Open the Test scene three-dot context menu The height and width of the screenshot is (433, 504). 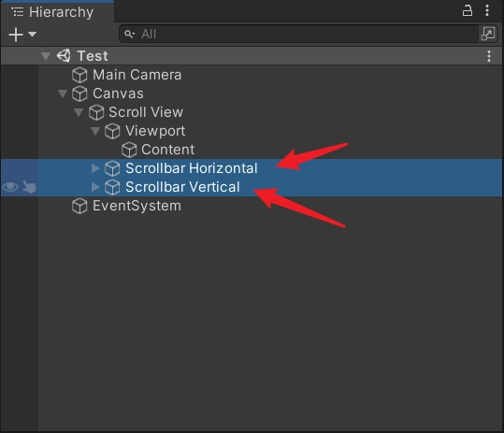click(x=489, y=56)
